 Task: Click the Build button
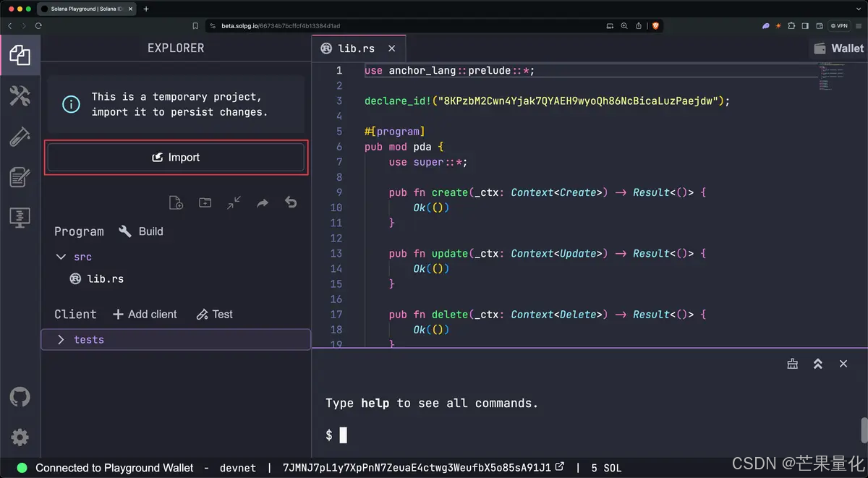[142, 231]
